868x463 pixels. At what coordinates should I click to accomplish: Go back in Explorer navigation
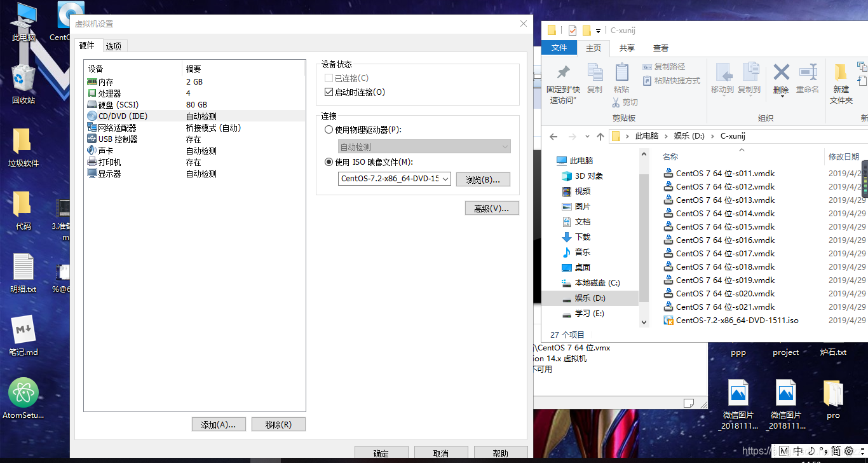click(553, 136)
